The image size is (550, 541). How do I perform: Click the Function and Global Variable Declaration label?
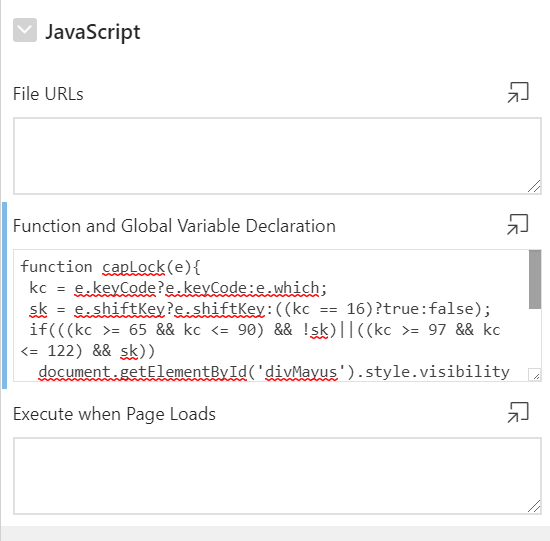174,226
